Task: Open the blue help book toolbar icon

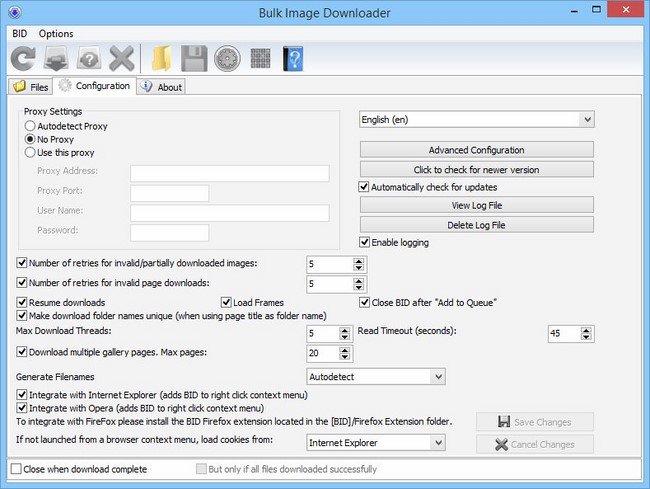Action: point(293,58)
